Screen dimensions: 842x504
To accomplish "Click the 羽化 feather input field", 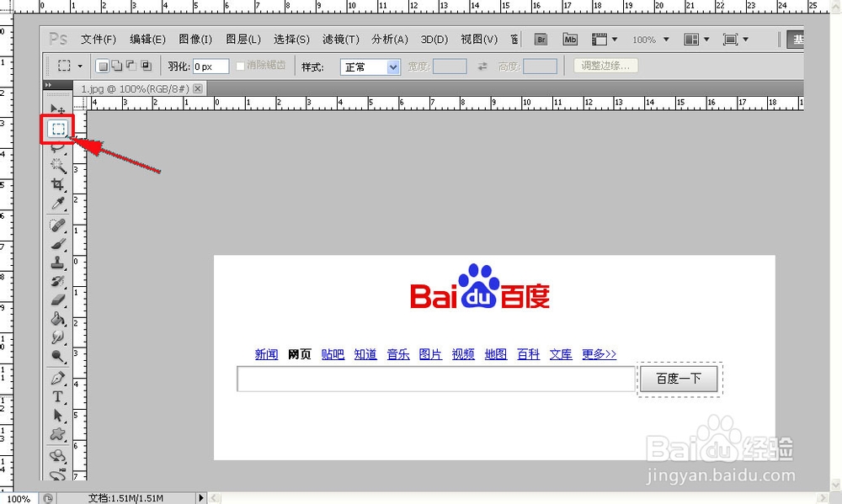I will pyautogui.click(x=211, y=66).
